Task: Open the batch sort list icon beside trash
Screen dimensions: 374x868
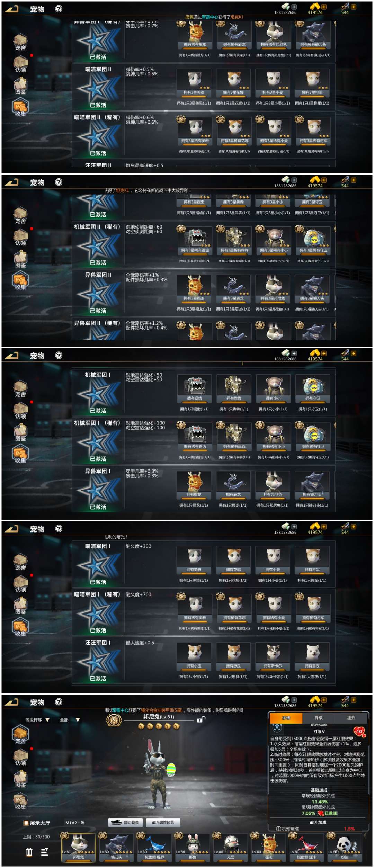Action: coord(45,852)
